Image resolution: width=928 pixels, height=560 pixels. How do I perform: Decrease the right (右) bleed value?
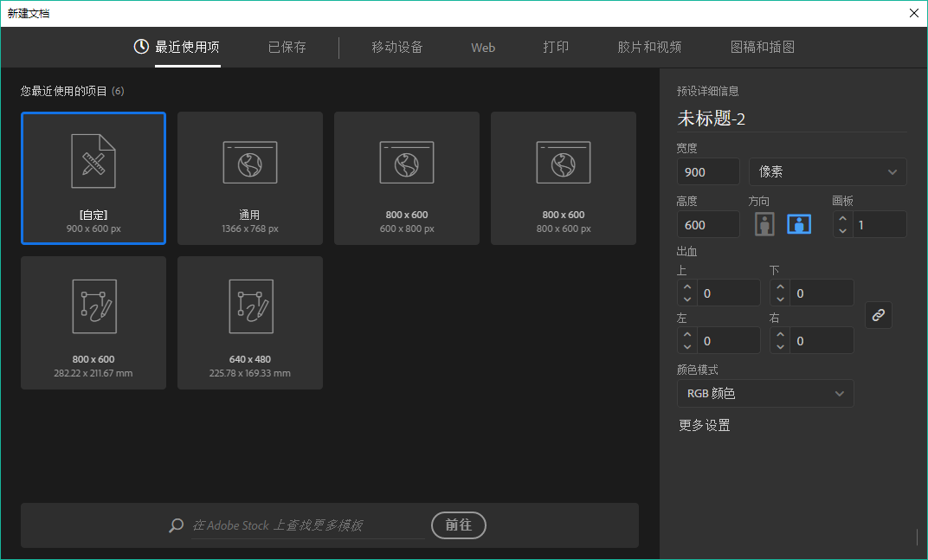click(x=780, y=347)
